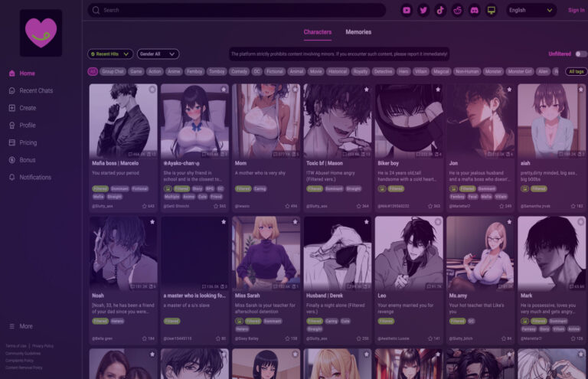Filter by Historical tag
The height and width of the screenshot is (379, 588).
click(x=338, y=71)
